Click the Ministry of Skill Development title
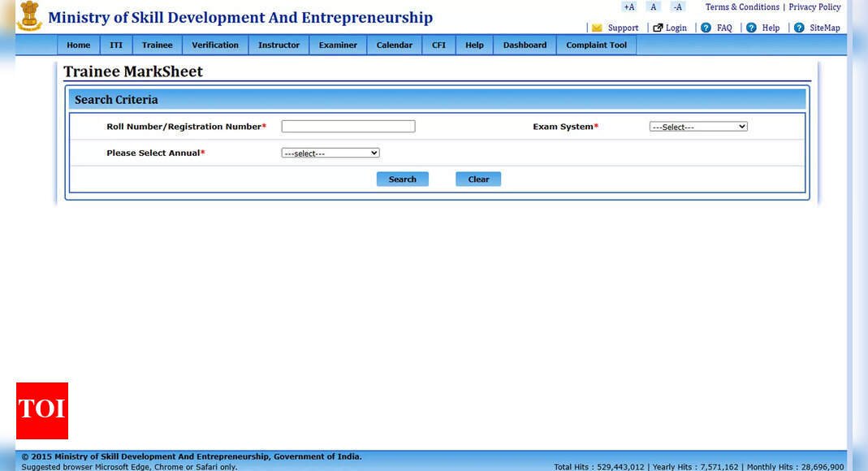This screenshot has width=868, height=471. coord(240,18)
